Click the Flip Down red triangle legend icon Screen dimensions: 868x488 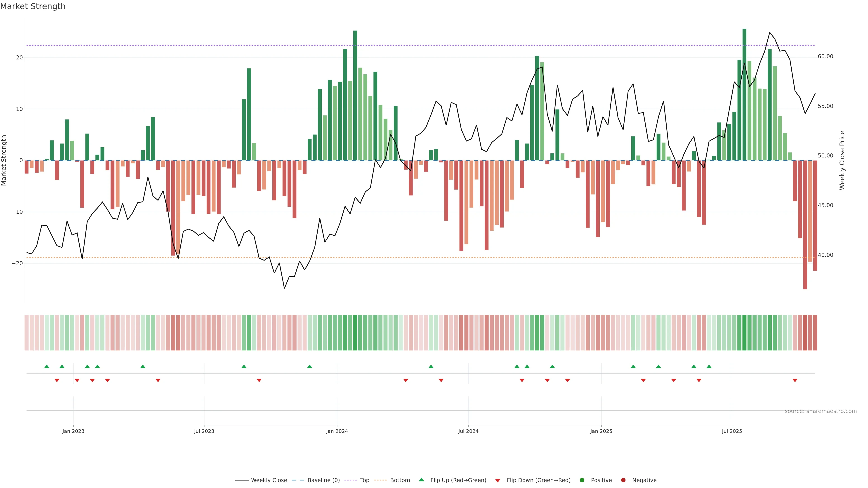[498, 481]
